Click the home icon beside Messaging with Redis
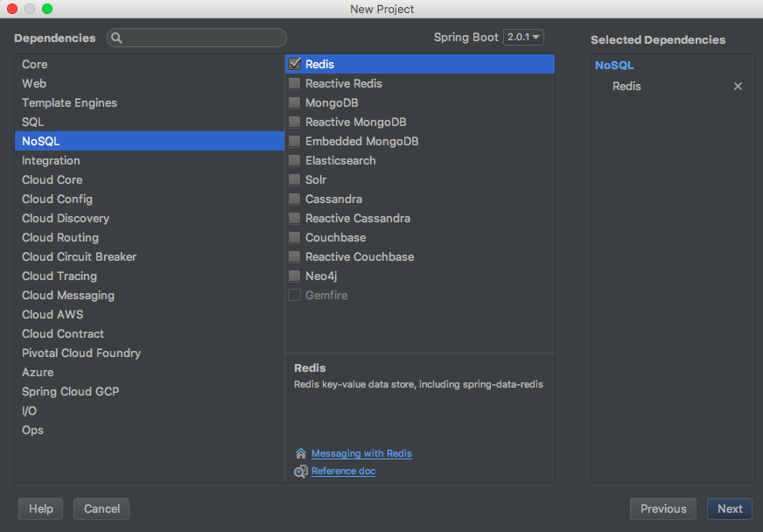The image size is (763, 532). 301,453
